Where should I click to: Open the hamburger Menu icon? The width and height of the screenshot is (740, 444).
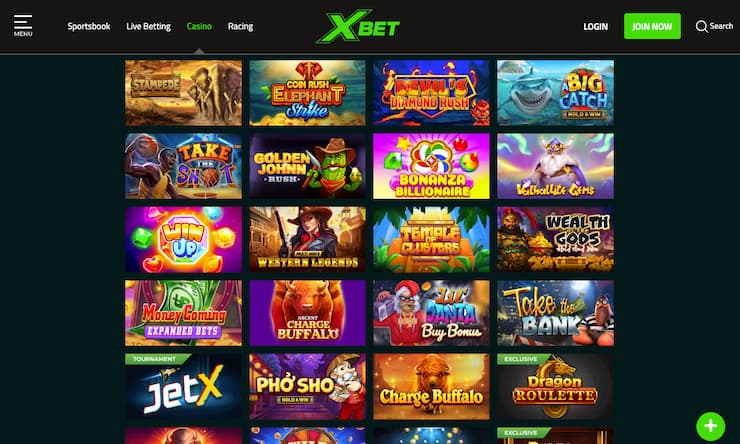pos(23,25)
